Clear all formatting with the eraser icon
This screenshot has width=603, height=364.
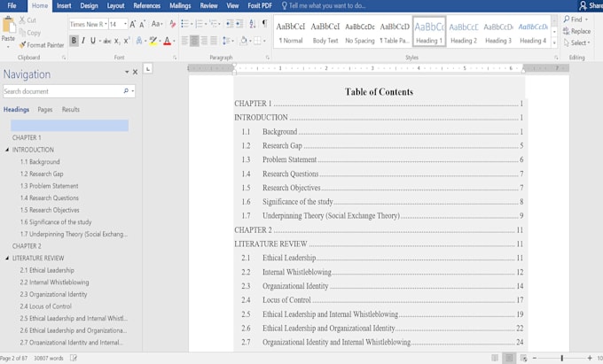(x=172, y=24)
